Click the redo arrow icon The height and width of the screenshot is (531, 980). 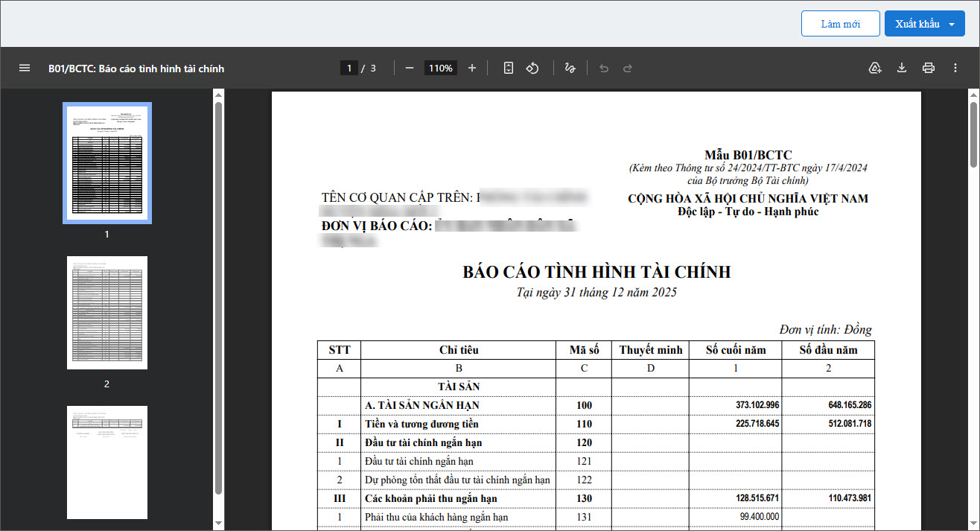(x=628, y=68)
